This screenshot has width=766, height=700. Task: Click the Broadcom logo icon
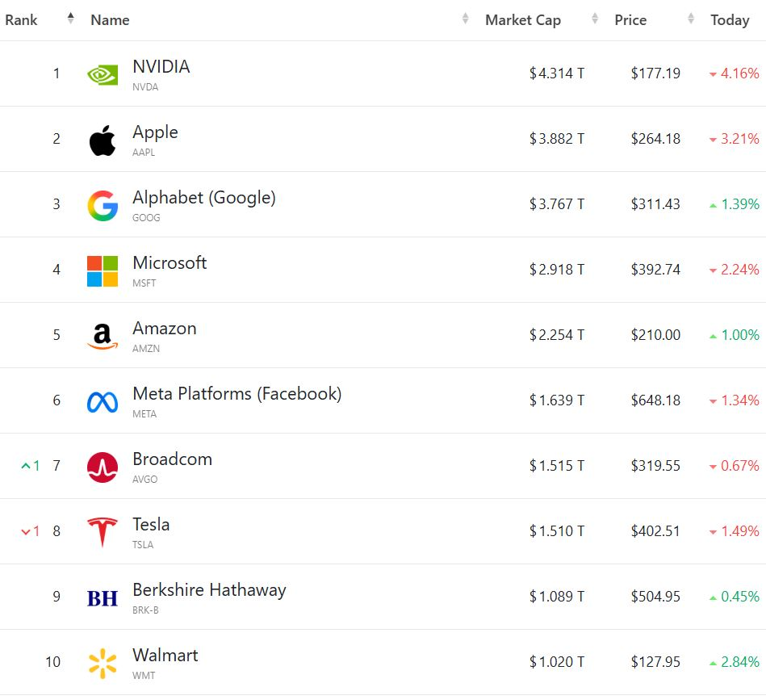pos(103,467)
